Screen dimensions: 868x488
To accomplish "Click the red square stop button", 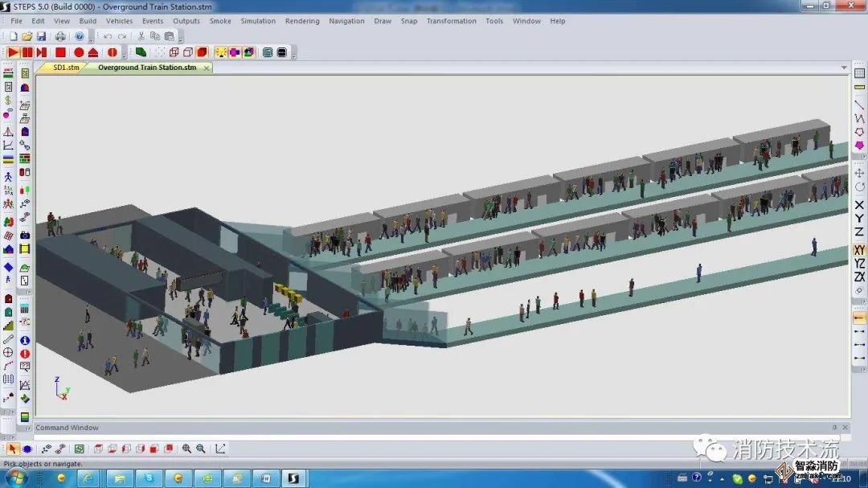I will pyautogui.click(x=59, y=52).
